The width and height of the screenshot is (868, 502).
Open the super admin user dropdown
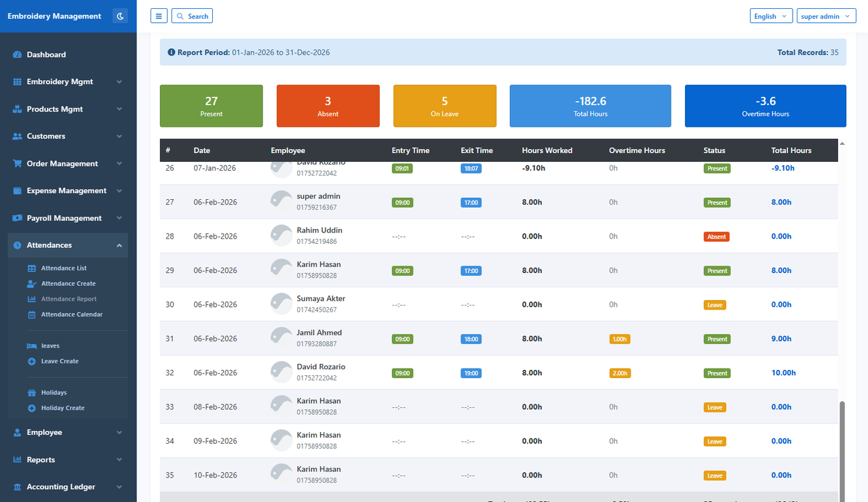pyautogui.click(x=827, y=16)
